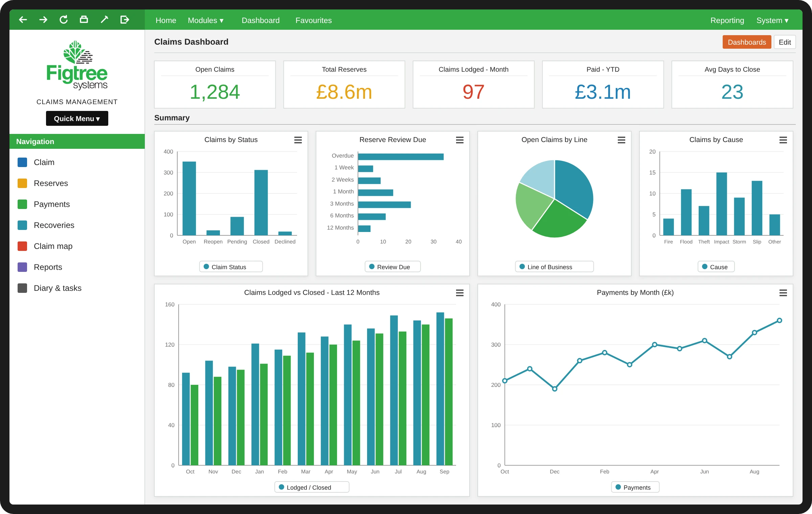Go to Home in top menu

coord(166,20)
